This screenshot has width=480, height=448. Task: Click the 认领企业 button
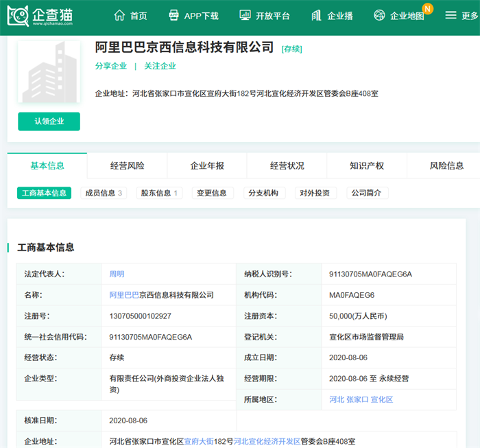(49, 121)
